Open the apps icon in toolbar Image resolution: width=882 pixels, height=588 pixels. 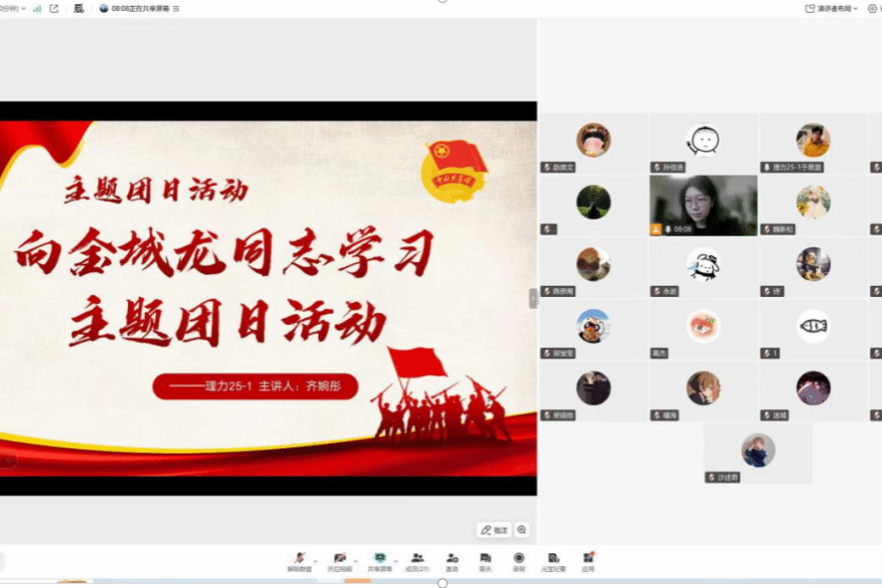click(x=588, y=559)
